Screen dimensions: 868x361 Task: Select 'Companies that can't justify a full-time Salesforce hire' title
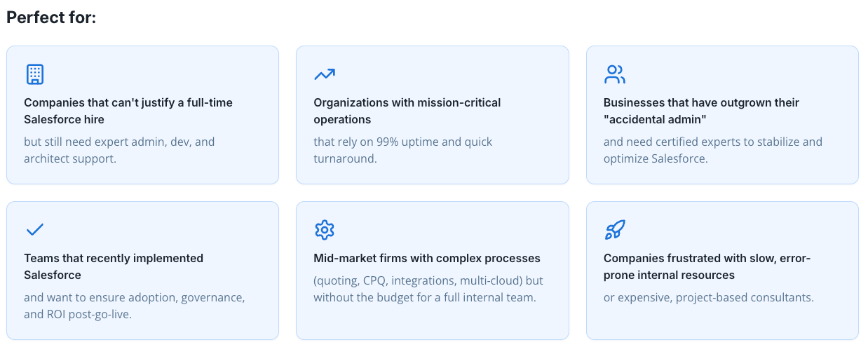(x=128, y=111)
